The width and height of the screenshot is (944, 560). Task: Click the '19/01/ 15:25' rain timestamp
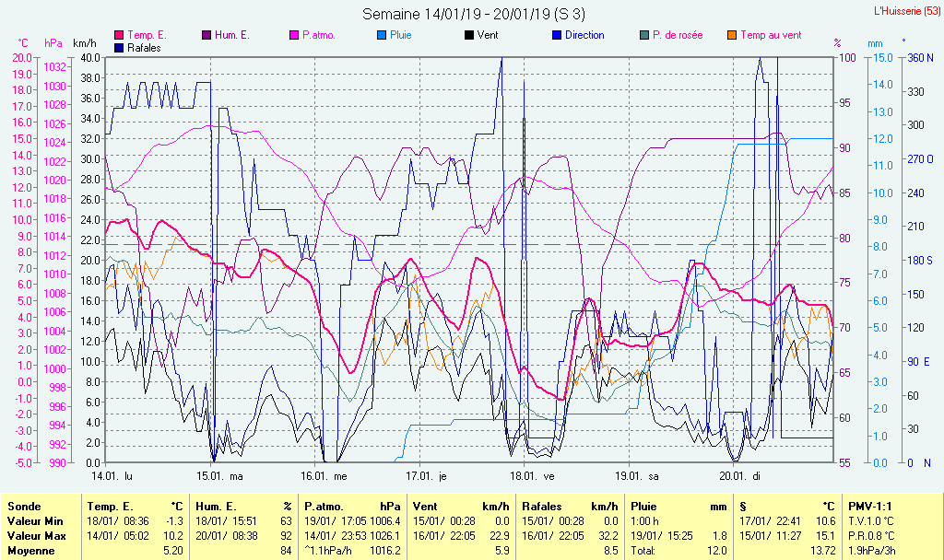click(662, 536)
